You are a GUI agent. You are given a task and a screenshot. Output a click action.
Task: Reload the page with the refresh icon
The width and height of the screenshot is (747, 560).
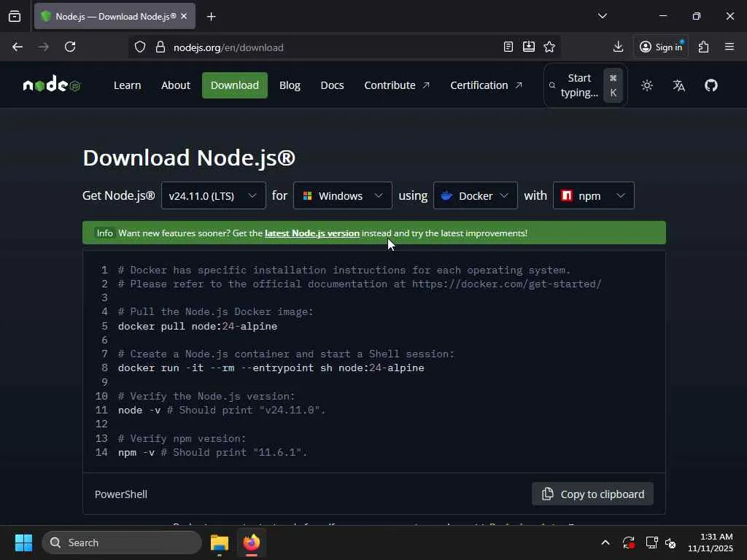pos(70,47)
